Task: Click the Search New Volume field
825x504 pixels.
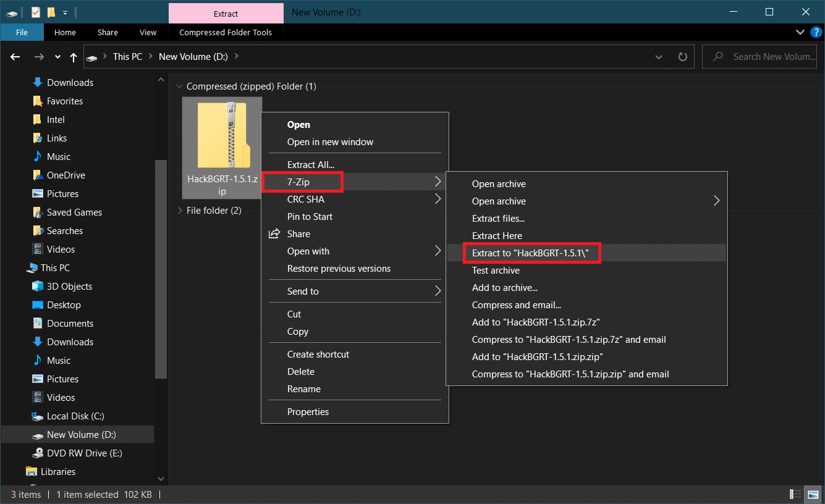Action: click(759, 57)
